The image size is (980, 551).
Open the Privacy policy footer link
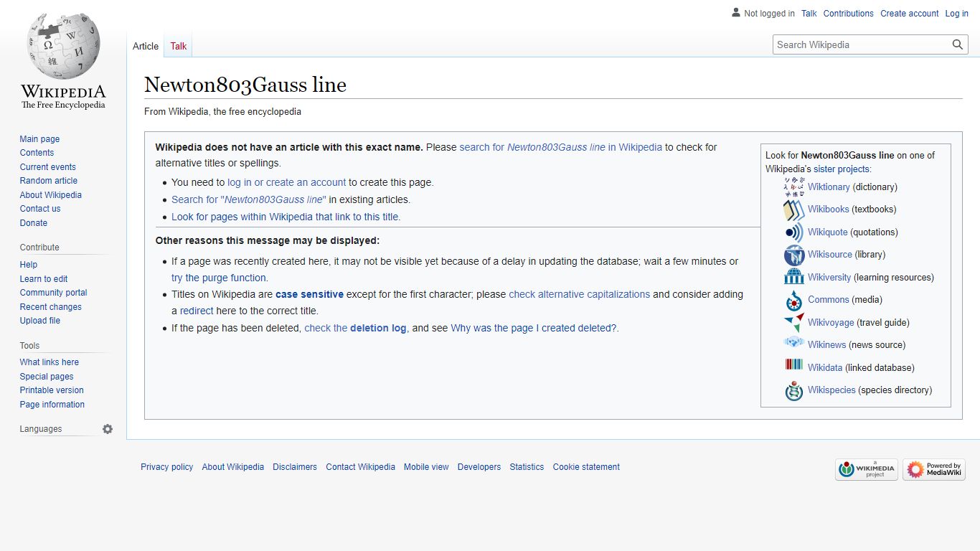[167, 467]
